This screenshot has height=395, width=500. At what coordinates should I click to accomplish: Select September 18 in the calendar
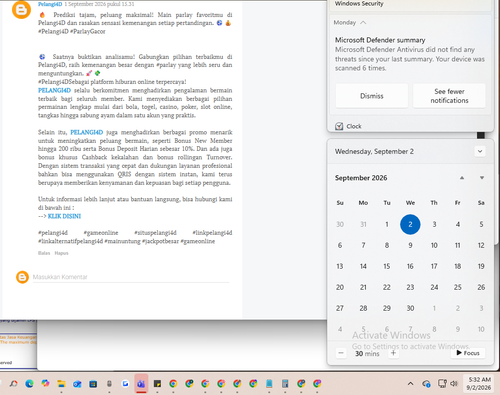[458, 266]
